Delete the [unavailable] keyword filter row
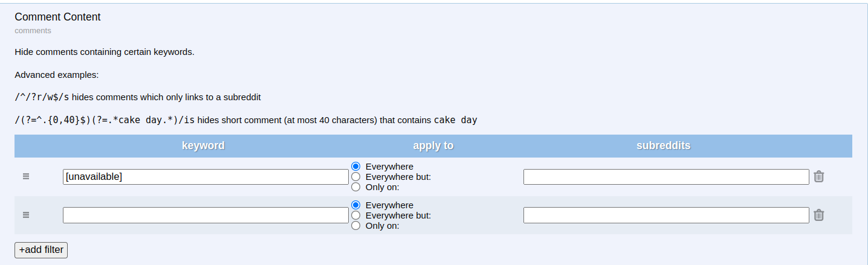 pos(818,176)
